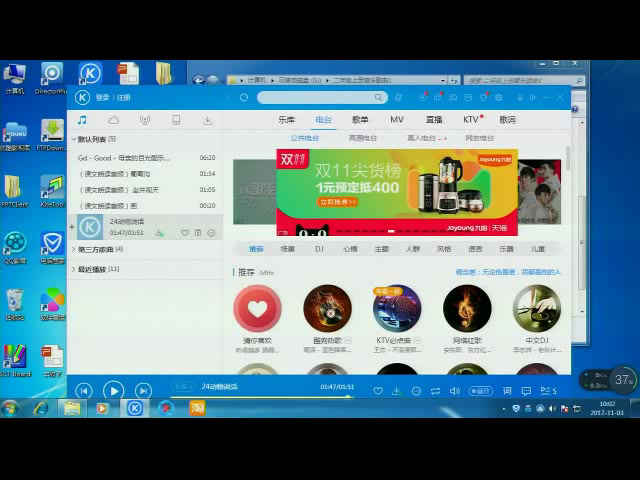This screenshot has height=480, width=640.
Task: Expand the 第三方歌曲 list group
Action: tap(73, 249)
